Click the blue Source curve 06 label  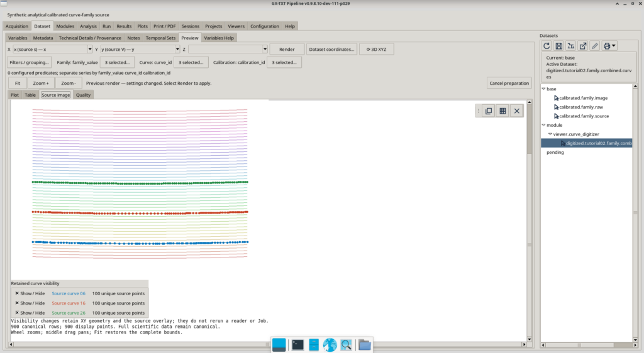click(x=69, y=293)
